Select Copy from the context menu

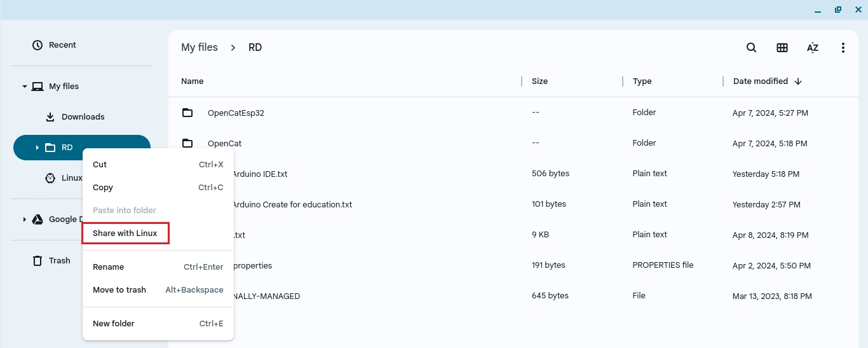tap(103, 188)
